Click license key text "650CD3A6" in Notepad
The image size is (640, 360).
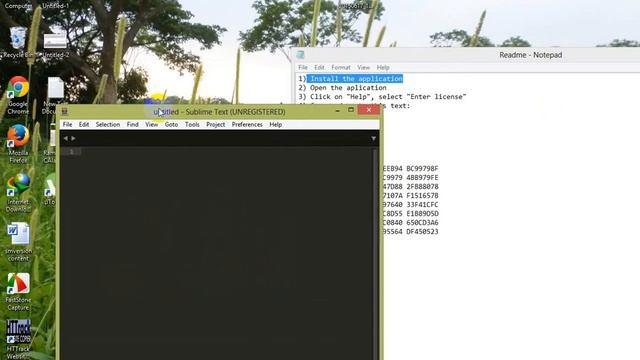(422, 222)
